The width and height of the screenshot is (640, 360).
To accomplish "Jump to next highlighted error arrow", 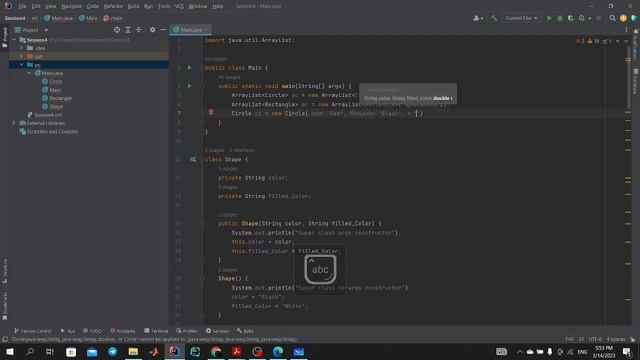I will [626, 41].
